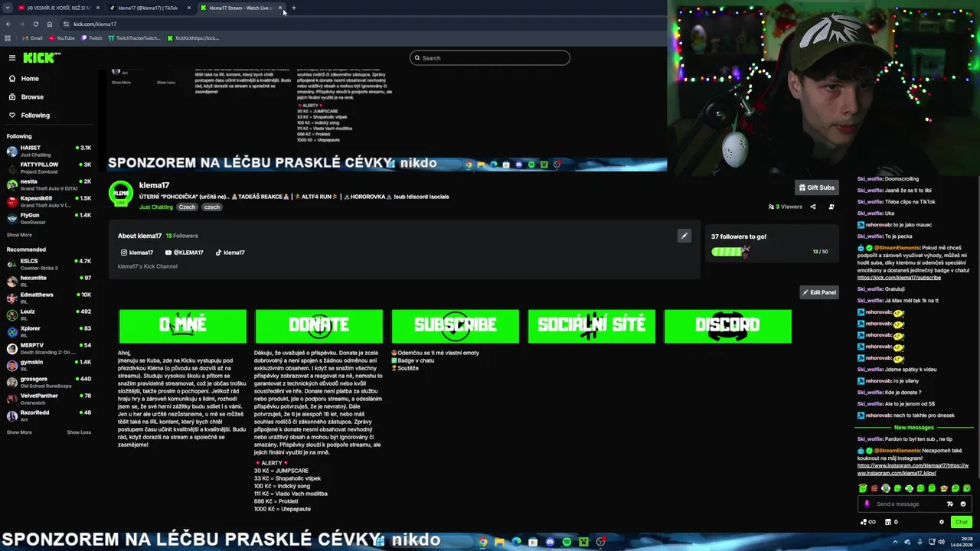Viewport: 980px width, 551px height.
Task: Click the purple identity badge in chat input
Action: click(x=867, y=504)
